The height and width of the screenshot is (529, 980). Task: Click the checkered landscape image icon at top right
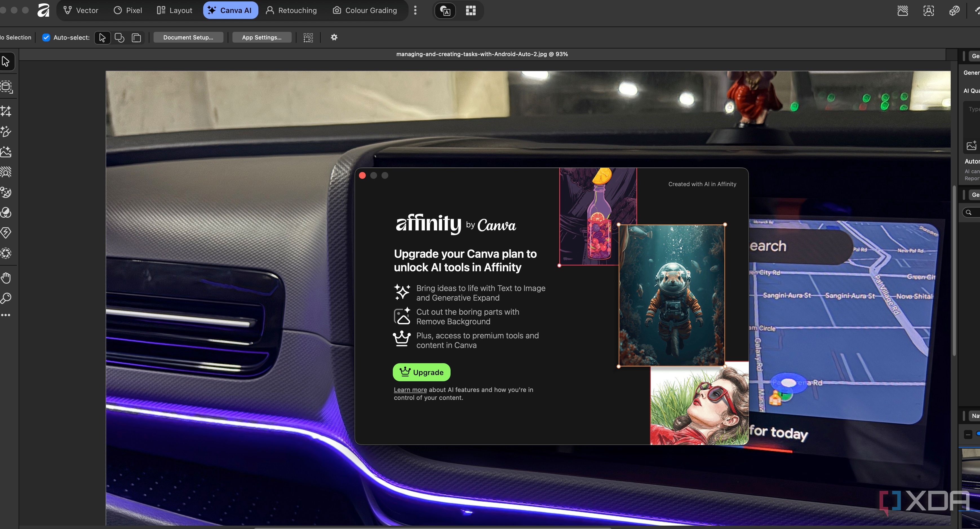coord(903,11)
